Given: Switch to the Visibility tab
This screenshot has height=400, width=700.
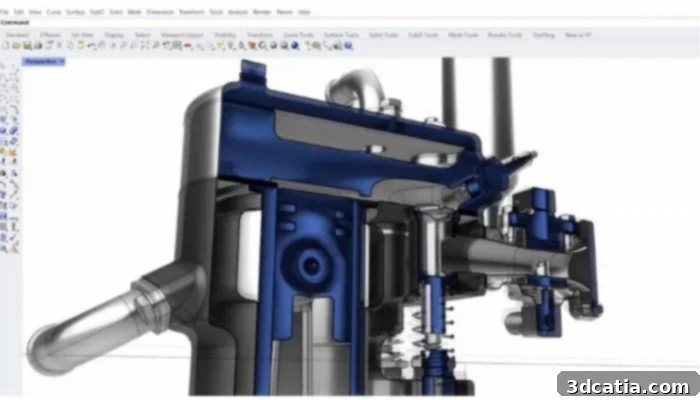Looking at the screenshot, I should click(225, 35).
